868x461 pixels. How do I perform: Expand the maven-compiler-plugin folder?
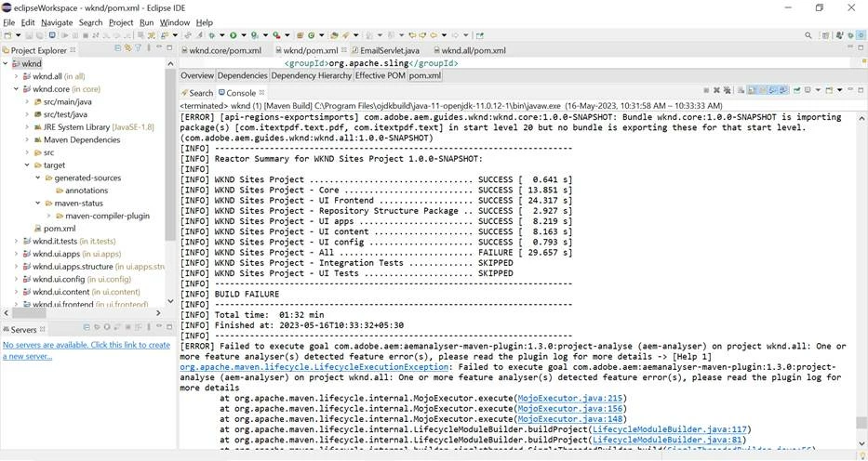coord(48,217)
